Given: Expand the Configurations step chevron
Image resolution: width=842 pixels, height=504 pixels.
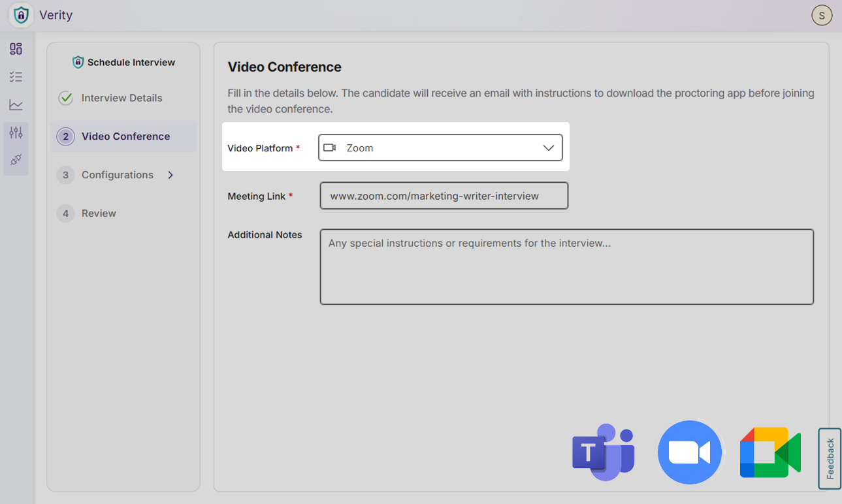Looking at the screenshot, I should click(x=170, y=175).
